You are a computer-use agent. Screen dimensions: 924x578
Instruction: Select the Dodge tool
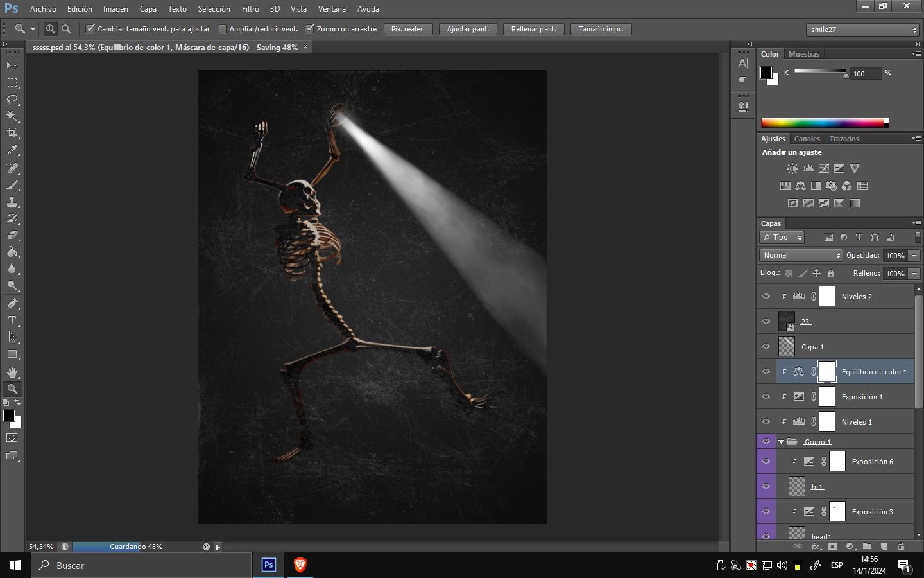[x=12, y=285]
